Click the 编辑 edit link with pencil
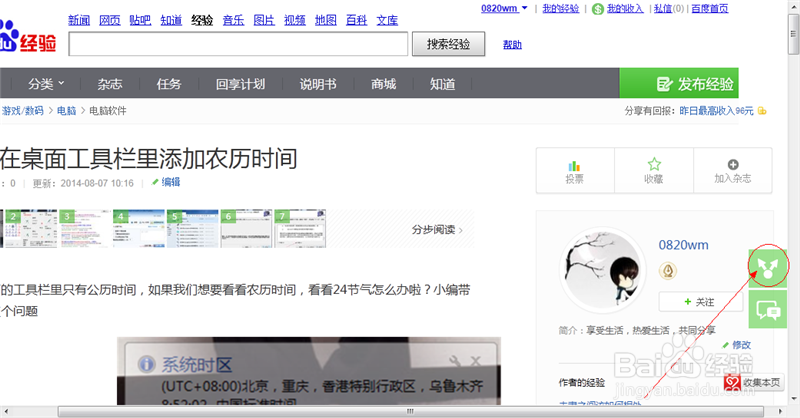This screenshot has width=800, height=418. click(x=166, y=182)
